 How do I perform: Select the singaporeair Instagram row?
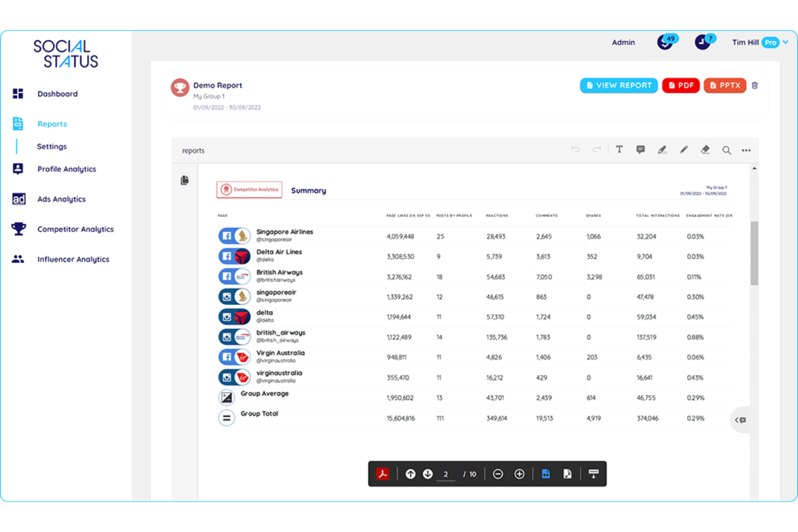click(x=474, y=296)
